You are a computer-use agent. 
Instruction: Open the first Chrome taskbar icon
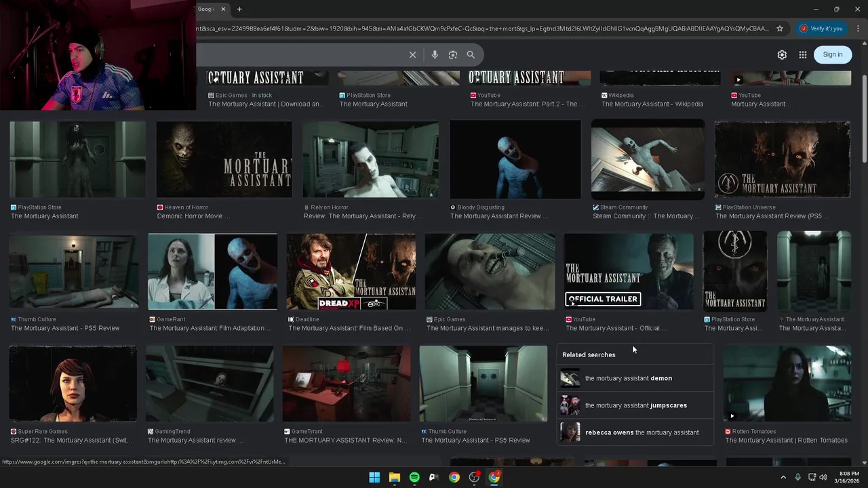click(454, 477)
